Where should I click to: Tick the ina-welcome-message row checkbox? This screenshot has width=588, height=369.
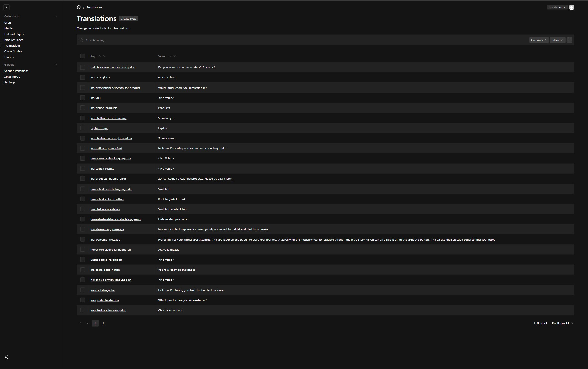click(83, 239)
